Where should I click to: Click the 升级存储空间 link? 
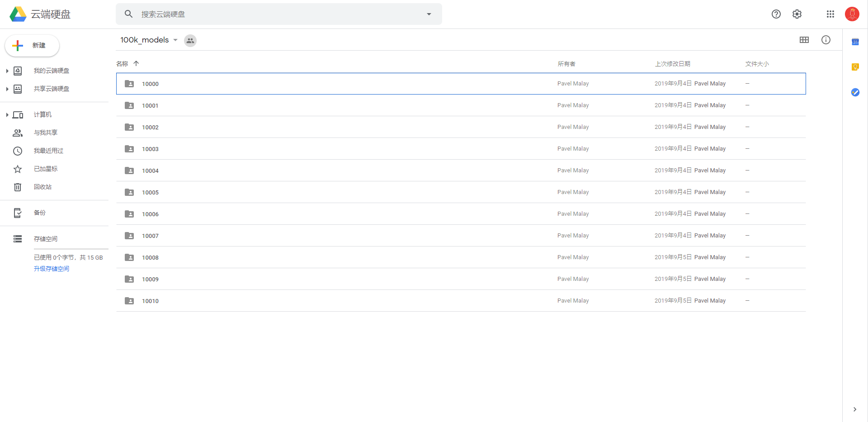pos(52,269)
